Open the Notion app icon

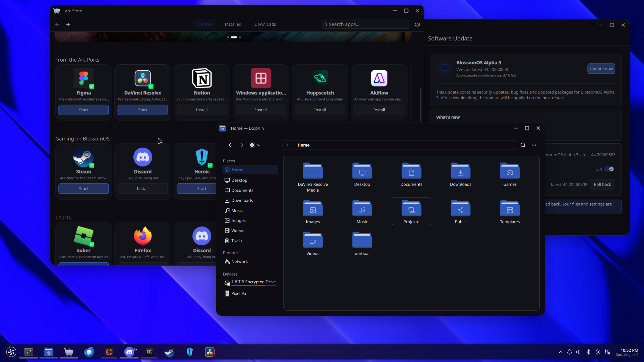click(202, 78)
